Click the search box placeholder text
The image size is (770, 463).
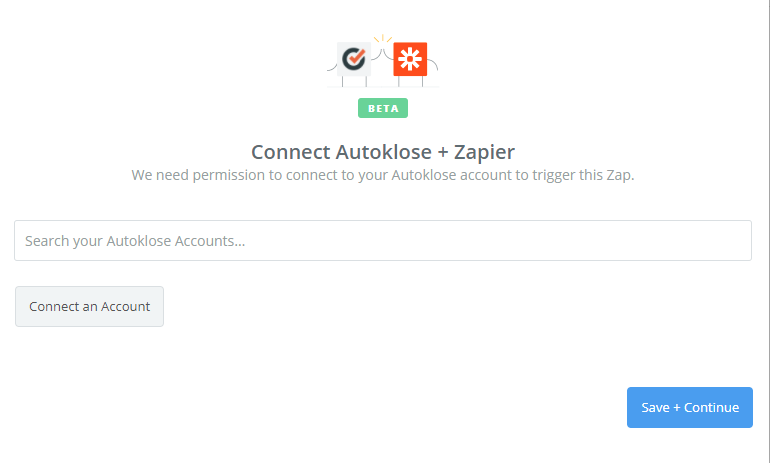[x=135, y=241]
